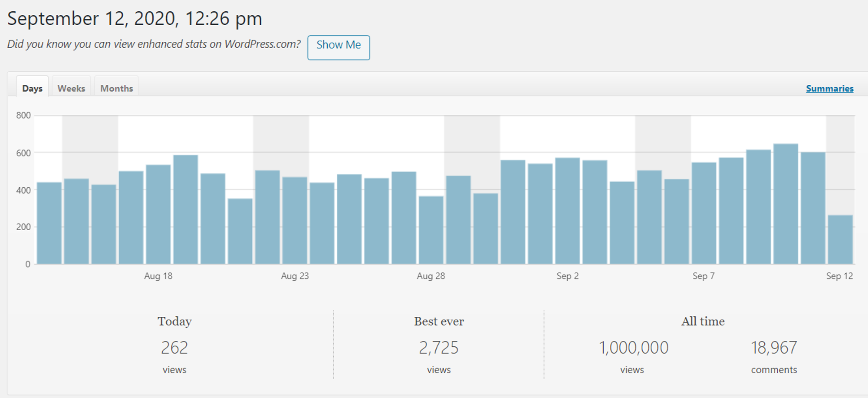This screenshot has width=868, height=398.
Task: Select the bar for Aug 23
Action: 295,221
